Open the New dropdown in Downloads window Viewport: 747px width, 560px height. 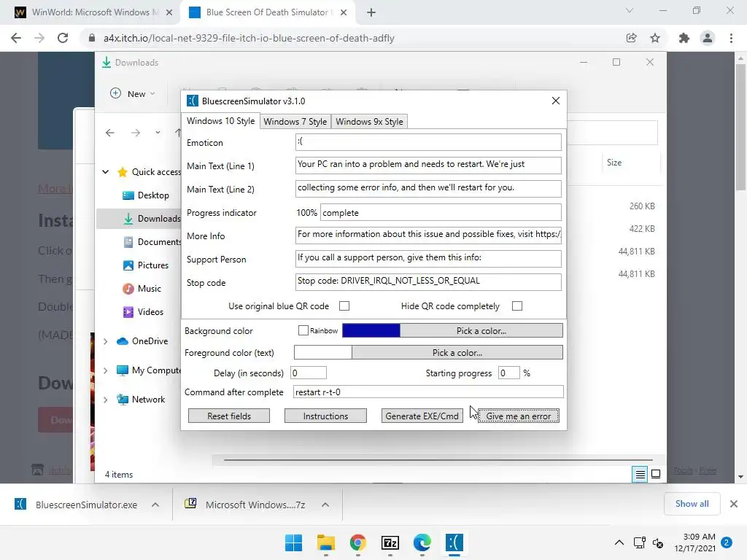[133, 94]
